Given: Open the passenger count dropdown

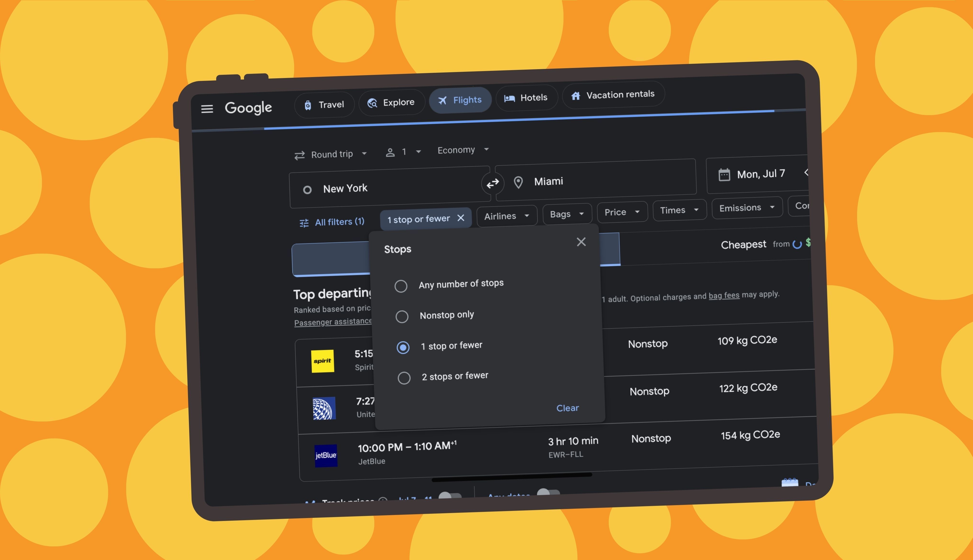Looking at the screenshot, I should tap(403, 152).
